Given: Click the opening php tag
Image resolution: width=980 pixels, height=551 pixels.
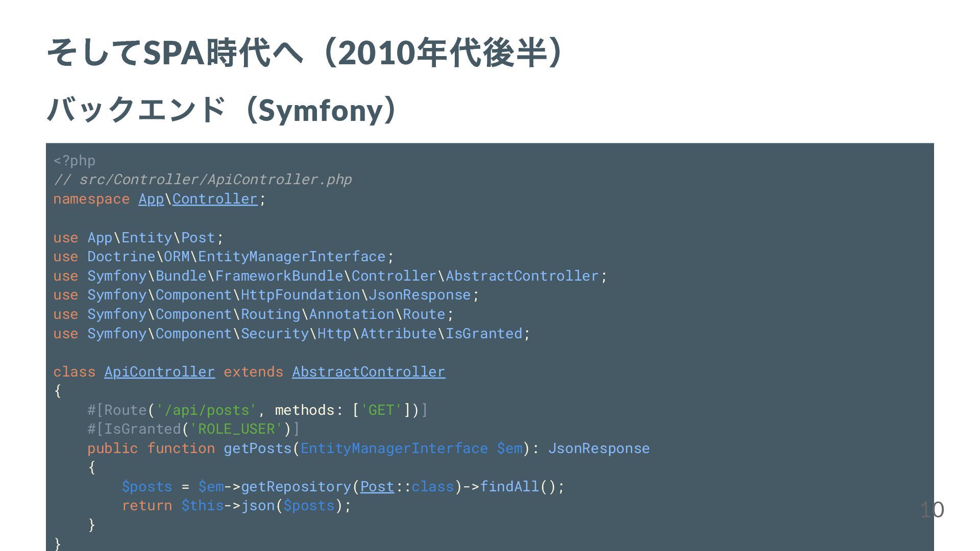Looking at the screenshot, I should (x=75, y=161).
